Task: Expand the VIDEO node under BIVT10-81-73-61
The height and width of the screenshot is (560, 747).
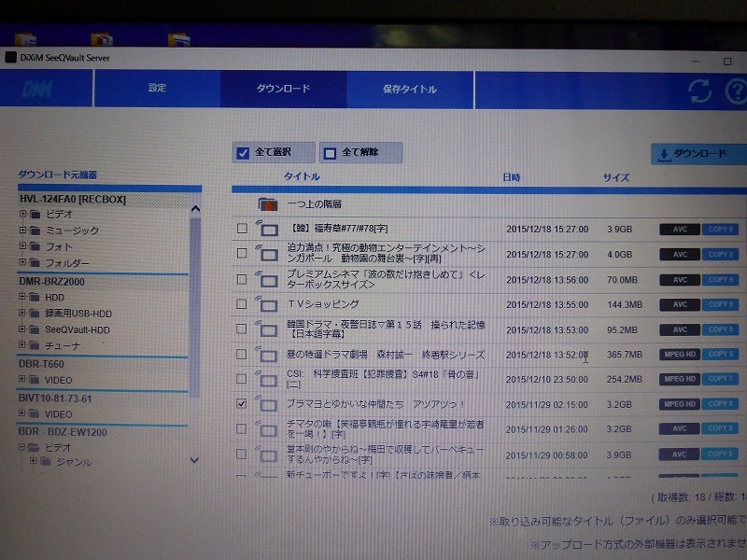Action: (21, 413)
